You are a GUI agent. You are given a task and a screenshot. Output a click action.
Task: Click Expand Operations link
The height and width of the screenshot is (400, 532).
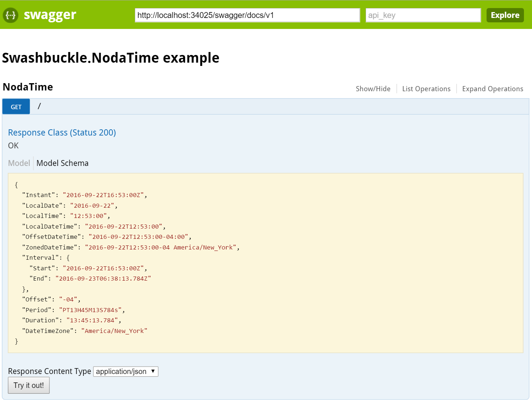[x=492, y=89]
